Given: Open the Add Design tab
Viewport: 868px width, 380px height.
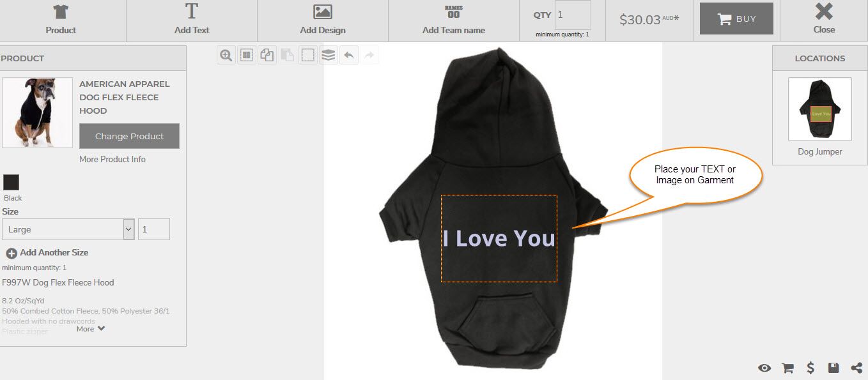Looking at the screenshot, I should [x=322, y=20].
